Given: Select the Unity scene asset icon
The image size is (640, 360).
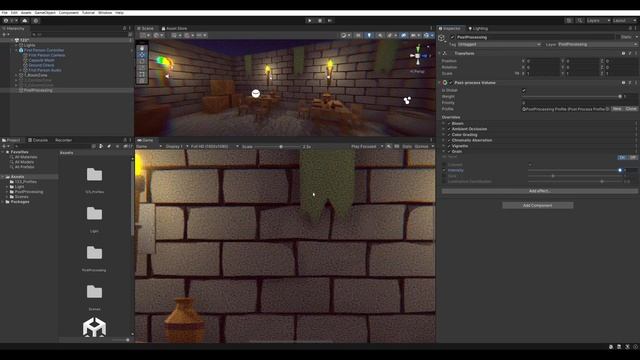Looking at the screenshot, I should 94,327.
